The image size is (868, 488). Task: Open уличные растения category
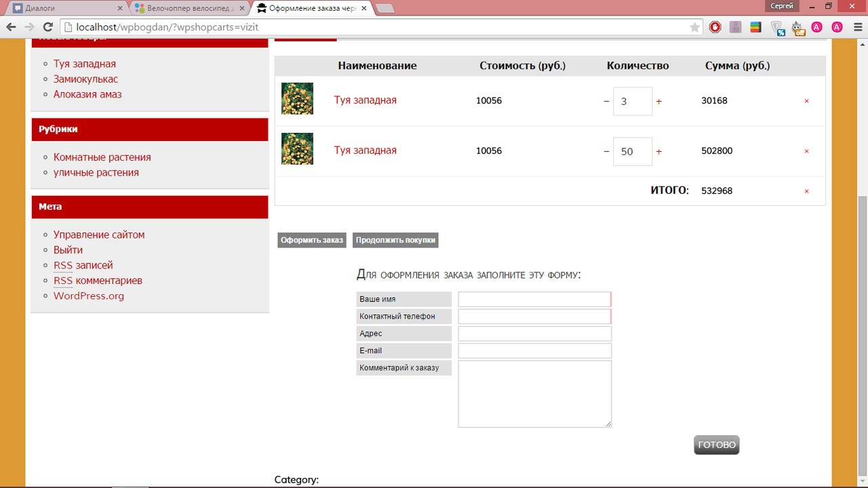click(96, 173)
